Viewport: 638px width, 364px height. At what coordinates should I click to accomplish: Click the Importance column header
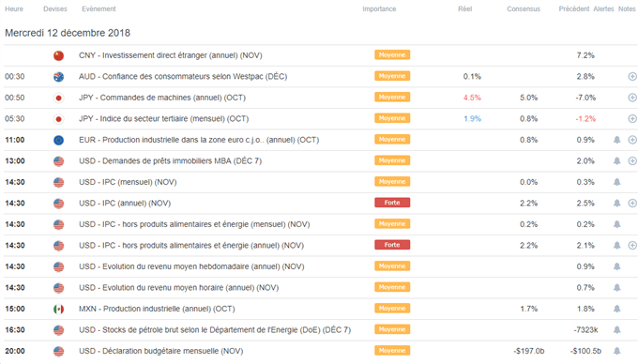(379, 9)
